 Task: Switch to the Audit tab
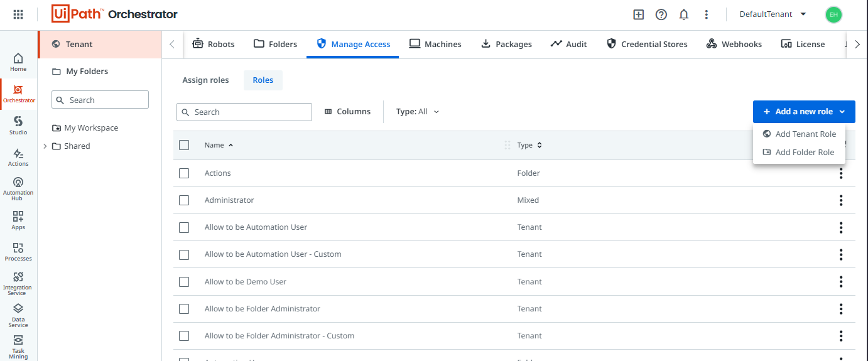pos(568,44)
